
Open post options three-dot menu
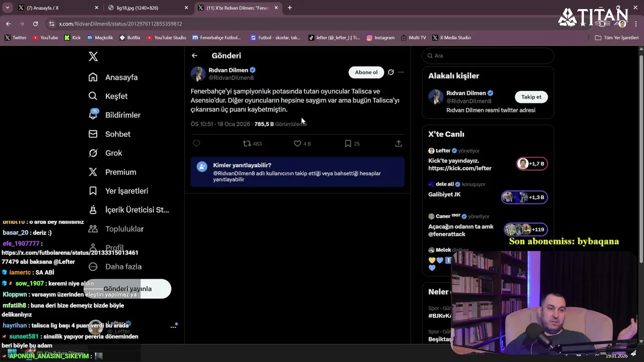pyautogui.click(x=401, y=72)
